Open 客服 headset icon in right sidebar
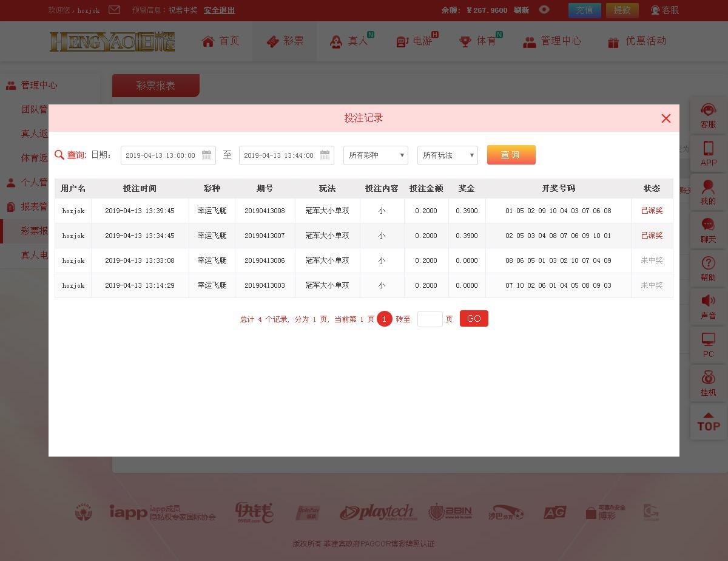This screenshot has height=561, width=728. tap(708, 116)
